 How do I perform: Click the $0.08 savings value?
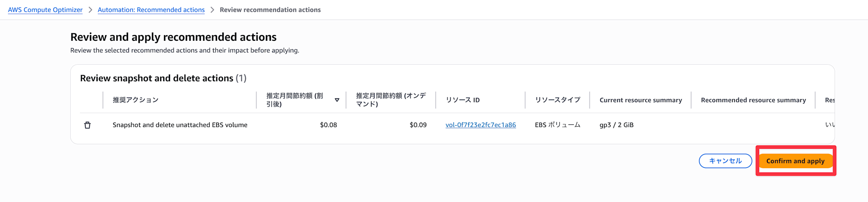[x=328, y=125]
